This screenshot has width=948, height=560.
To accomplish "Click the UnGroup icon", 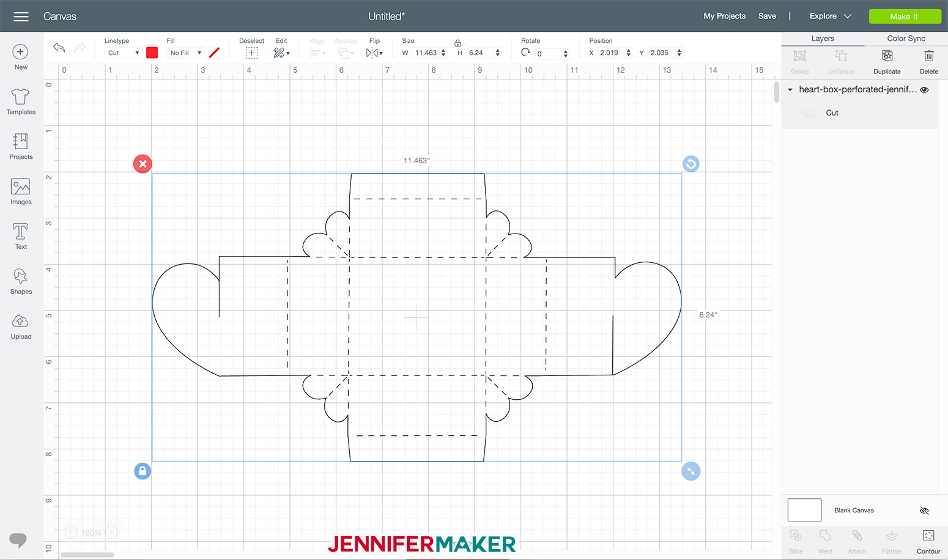I will (841, 56).
